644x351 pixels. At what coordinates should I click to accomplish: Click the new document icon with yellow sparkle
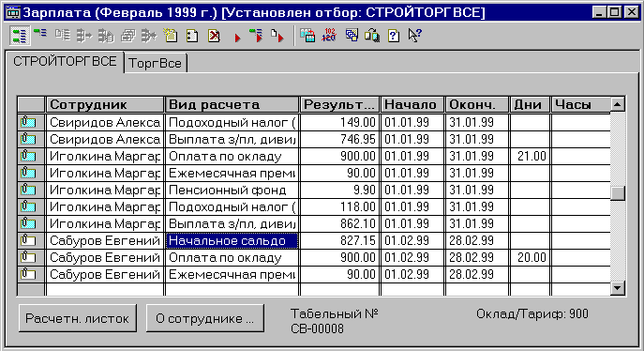click(x=170, y=36)
